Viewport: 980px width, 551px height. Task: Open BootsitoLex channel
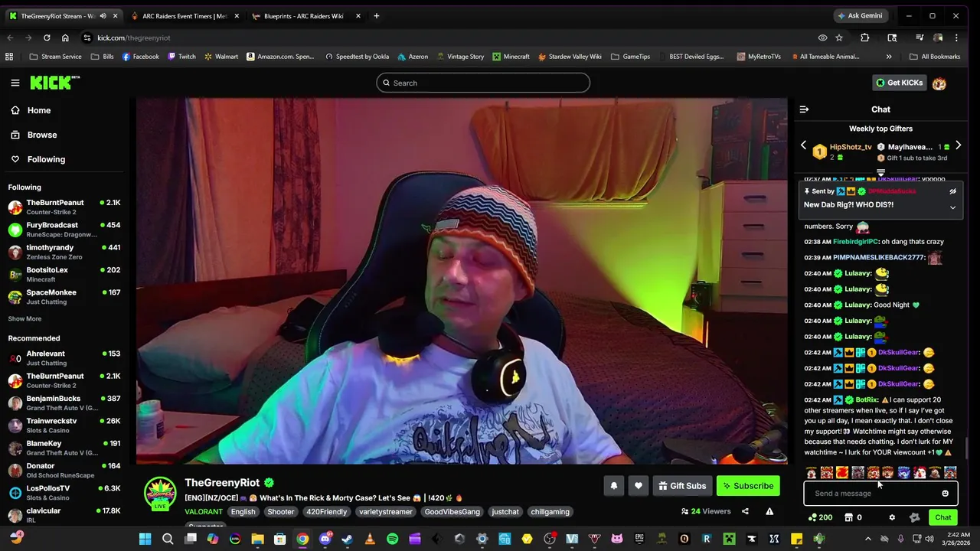[64, 274]
